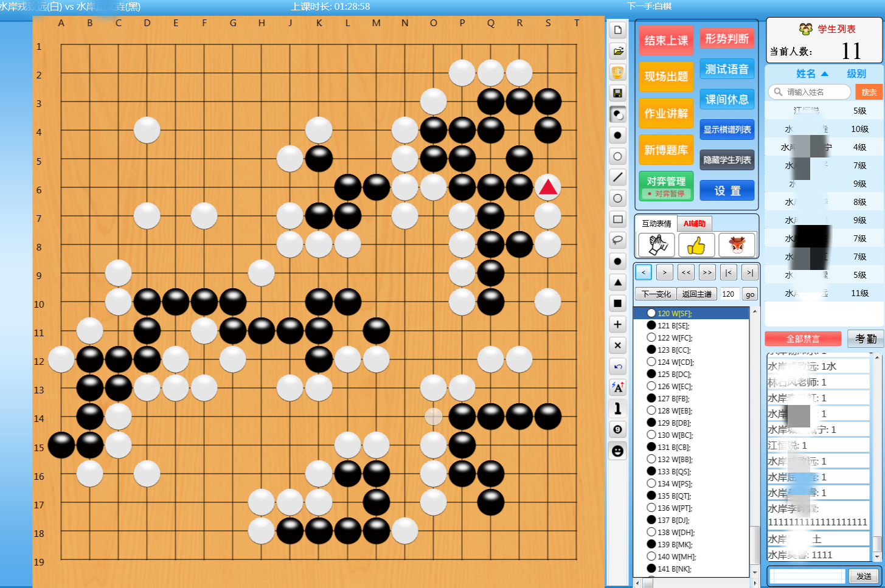Image resolution: width=885 pixels, height=588 pixels.
Task: Switch to the 互动表情 tab
Action: click(x=656, y=224)
